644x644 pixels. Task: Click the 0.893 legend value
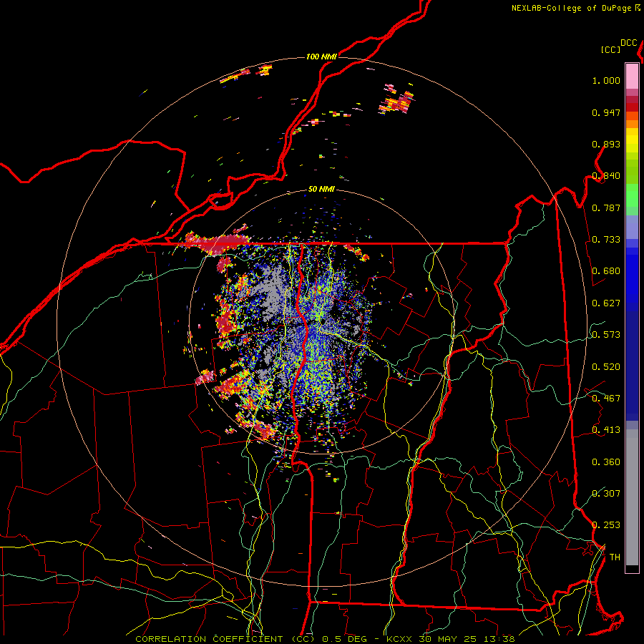(x=606, y=144)
